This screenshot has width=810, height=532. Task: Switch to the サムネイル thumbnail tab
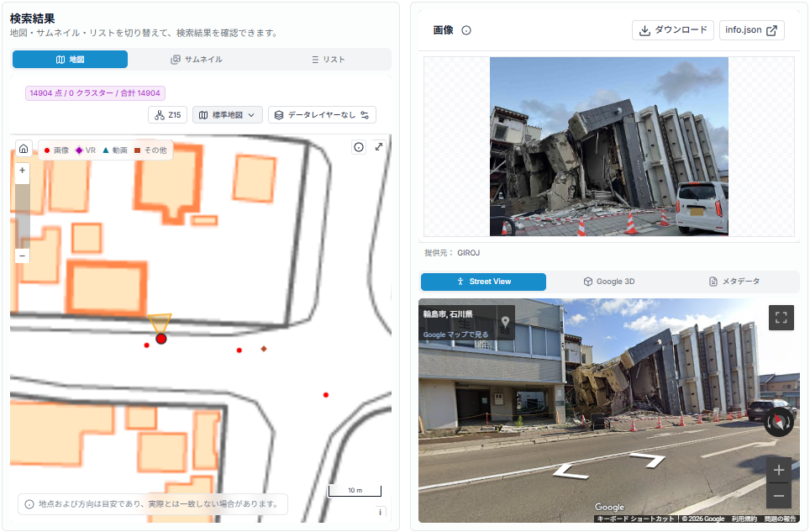tap(197, 60)
